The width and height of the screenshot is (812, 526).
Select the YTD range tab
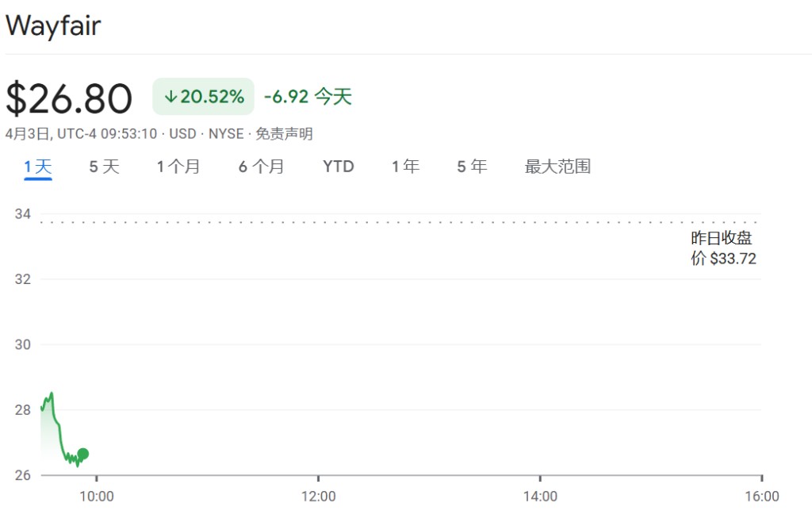pos(339,167)
